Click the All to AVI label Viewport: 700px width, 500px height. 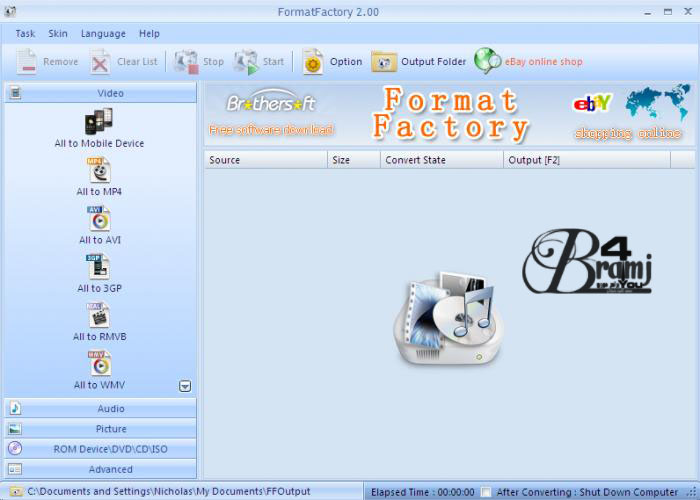click(x=100, y=240)
